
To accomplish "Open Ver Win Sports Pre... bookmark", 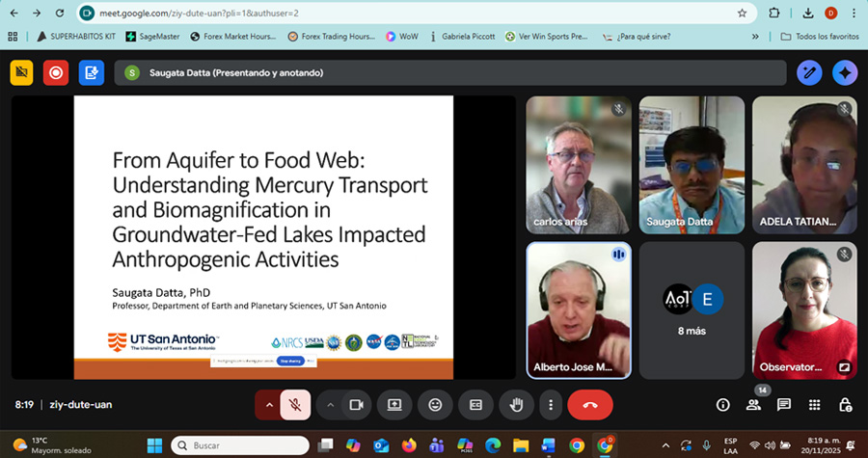I will [x=547, y=37].
